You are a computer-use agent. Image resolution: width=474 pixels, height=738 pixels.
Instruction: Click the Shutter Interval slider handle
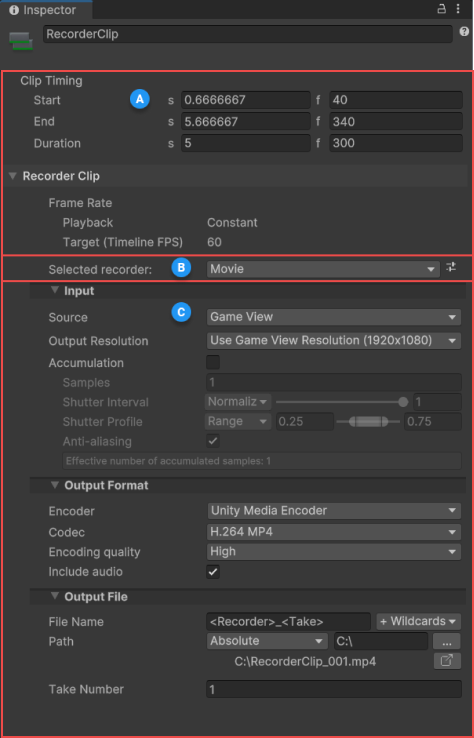pyautogui.click(x=403, y=402)
